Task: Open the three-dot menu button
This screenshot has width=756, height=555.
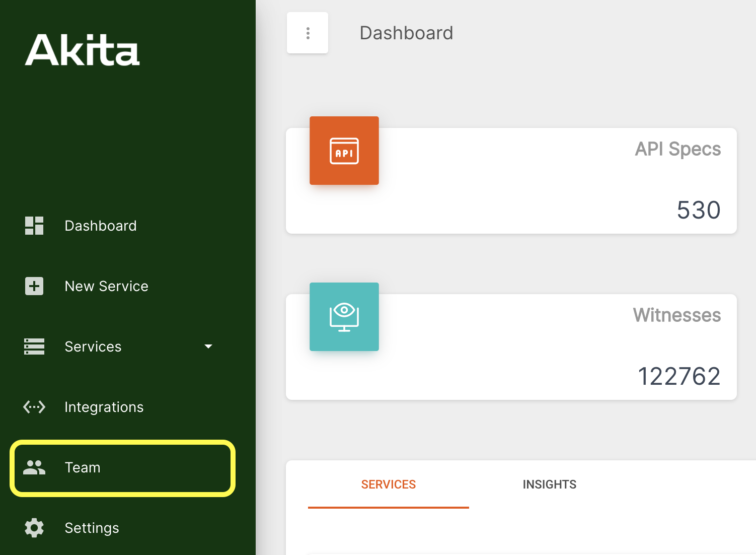Action: coord(308,33)
